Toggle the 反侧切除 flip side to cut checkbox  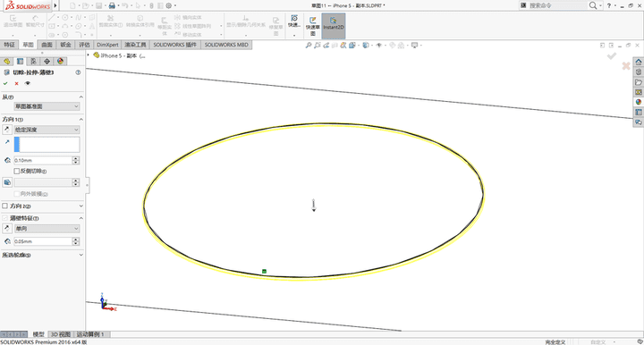point(17,171)
